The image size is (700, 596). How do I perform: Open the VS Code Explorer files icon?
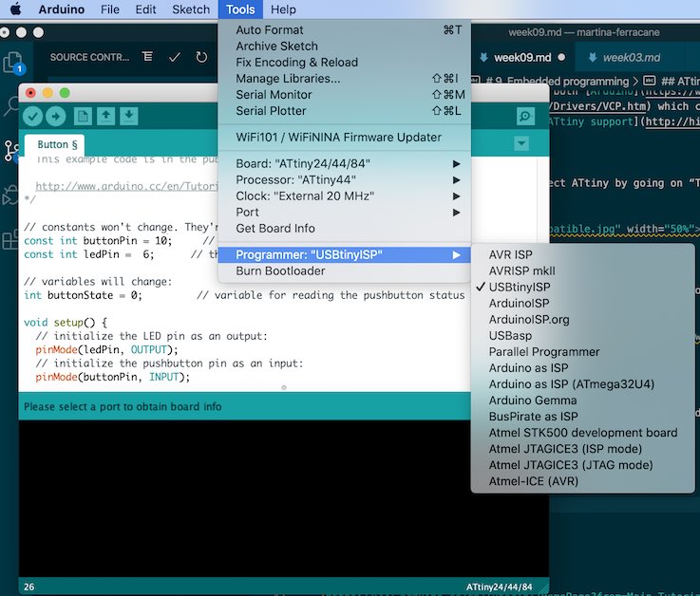click(12, 63)
